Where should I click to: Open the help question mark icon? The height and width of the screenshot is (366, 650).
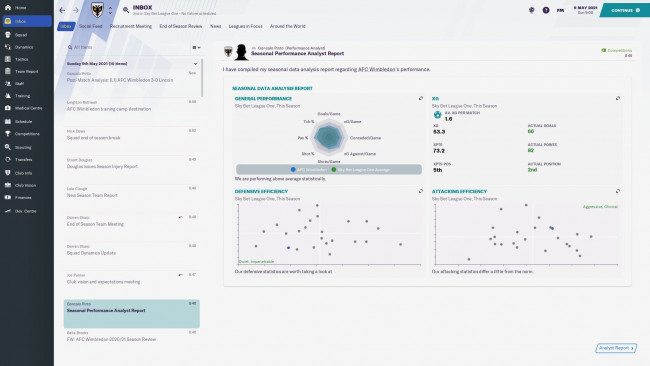tap(546, 10)
